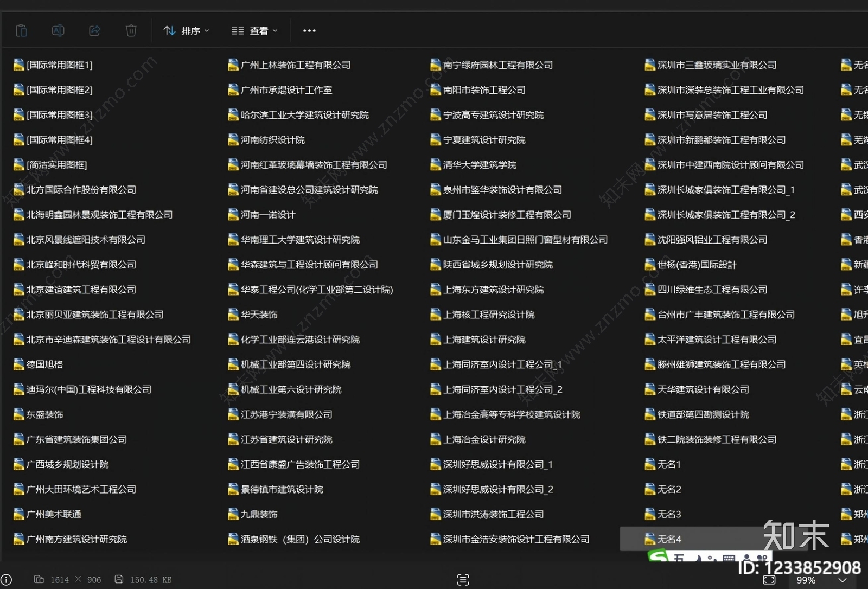Select the file 景德镇市建筑设计院
This screenshot has height=589, width=868.
276,489
